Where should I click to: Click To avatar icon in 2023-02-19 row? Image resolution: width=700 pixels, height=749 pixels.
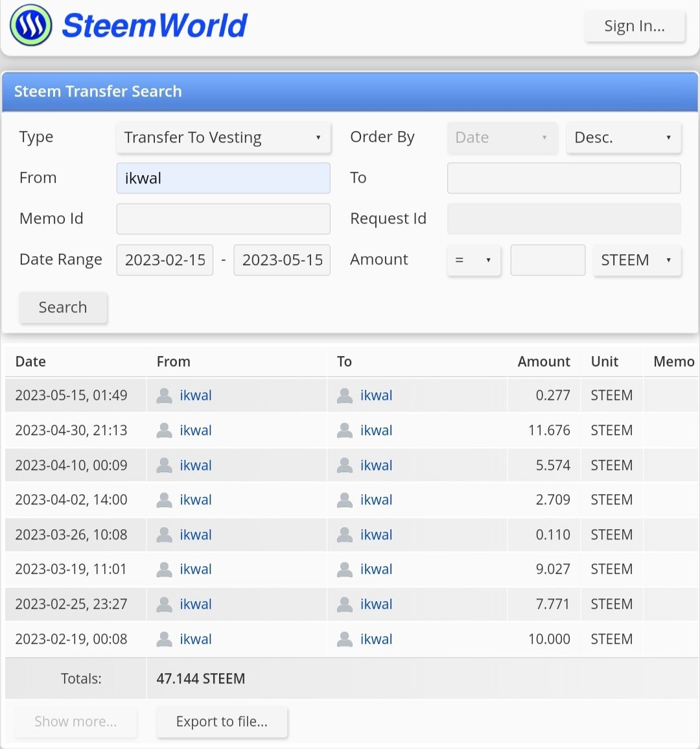(345, 639)
